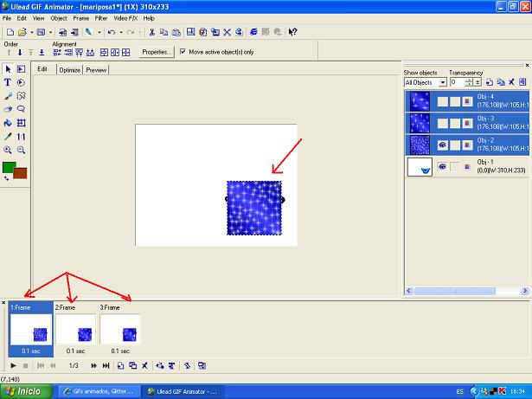Select the Pick (arrow) tool
This screenshot has width=532, height=399.
coord(8,69)
